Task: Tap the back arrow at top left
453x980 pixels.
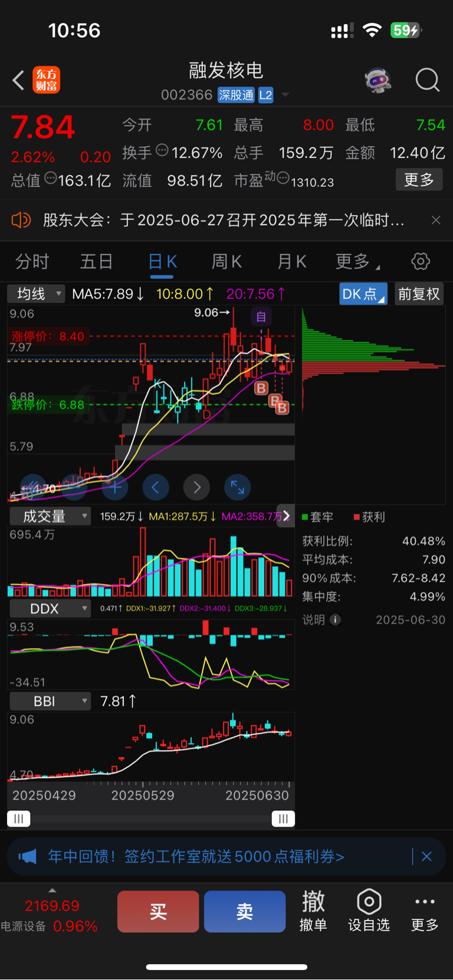Action: (x=18, y=80)
